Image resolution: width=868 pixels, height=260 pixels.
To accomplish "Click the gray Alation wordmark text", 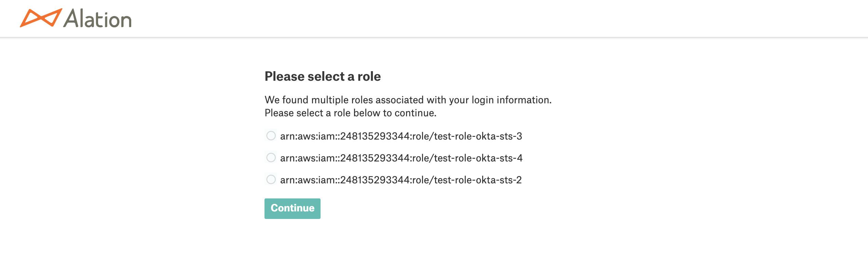I will (98, 18).
